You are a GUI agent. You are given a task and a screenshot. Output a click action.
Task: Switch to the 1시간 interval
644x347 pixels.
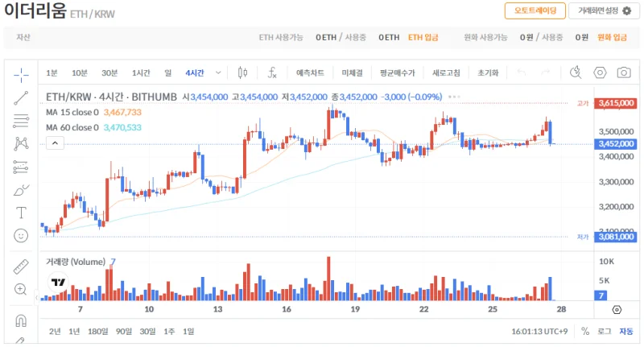tap(141, 73)
